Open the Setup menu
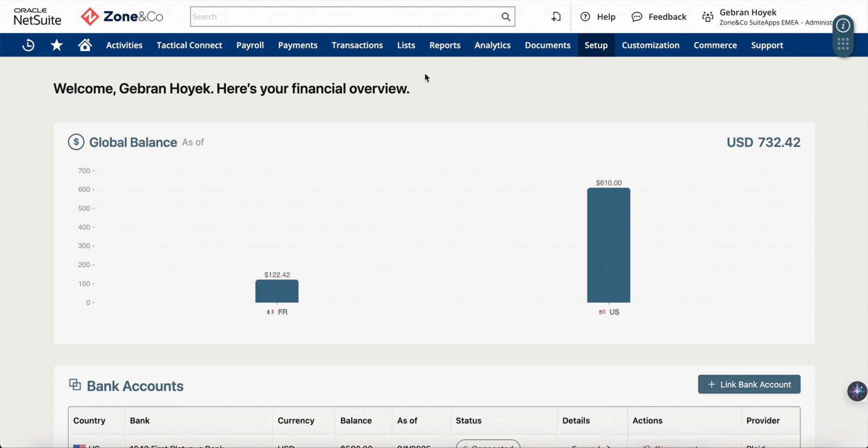 pyautogui.click(x=596, y=45)
